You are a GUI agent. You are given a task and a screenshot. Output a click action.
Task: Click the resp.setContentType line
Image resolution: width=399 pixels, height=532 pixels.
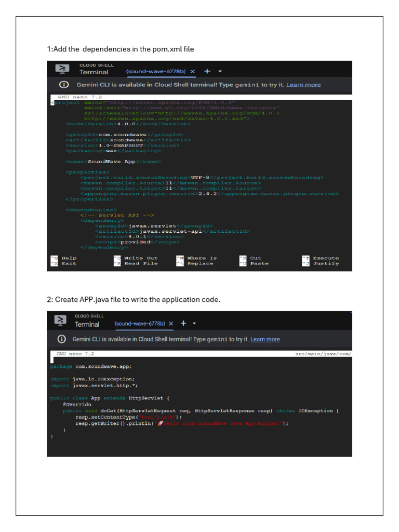pos(129,417)
